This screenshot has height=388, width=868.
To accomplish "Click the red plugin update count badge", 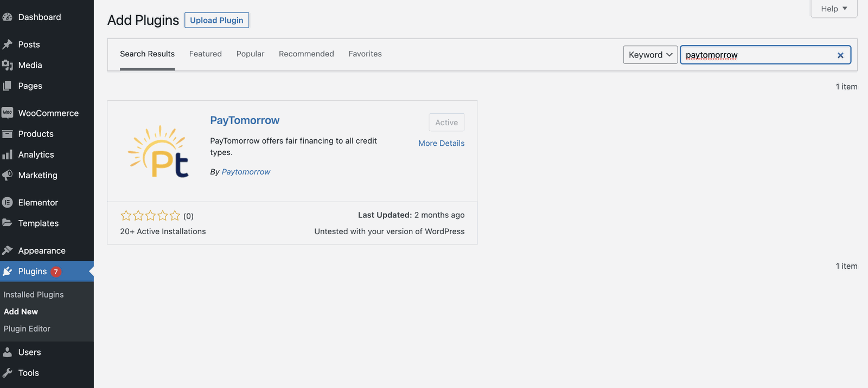I will [x=56, y=271].
